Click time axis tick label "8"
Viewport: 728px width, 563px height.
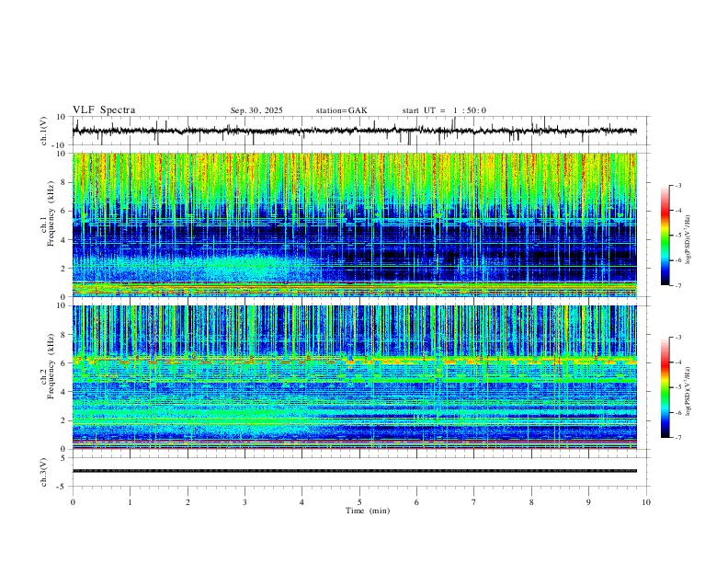click(531, 502)
